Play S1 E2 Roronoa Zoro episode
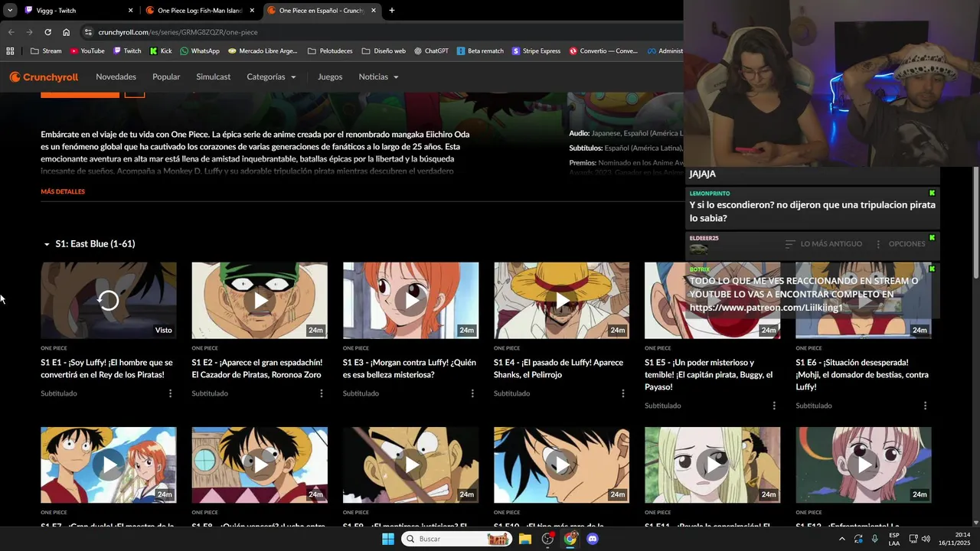 point(260,300)
